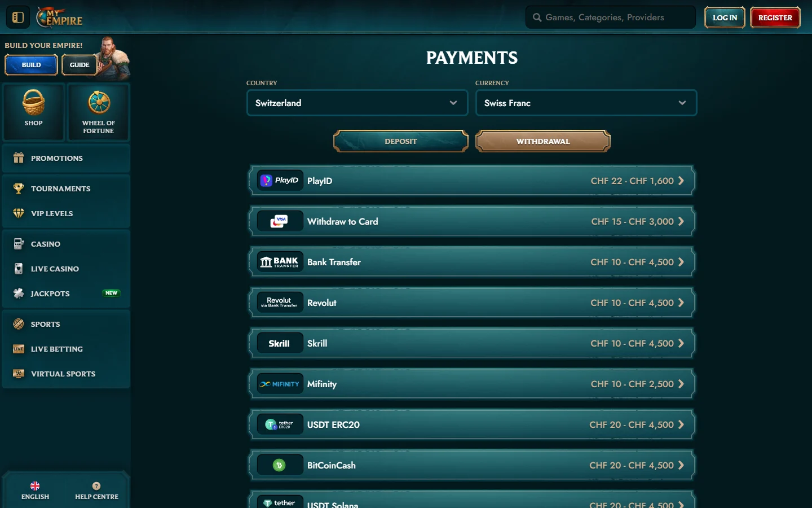Click the UK flag language icon
Image resolution: width=812 pixels, height=508 pixels.
(35, 486)
